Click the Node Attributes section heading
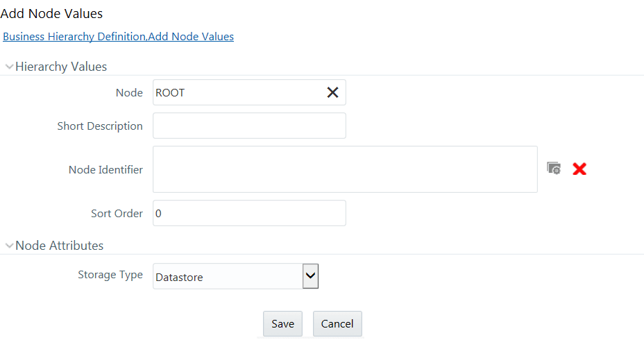Viewport: 644px width, 340px height. pyautogui.click(x=60, y=246)
